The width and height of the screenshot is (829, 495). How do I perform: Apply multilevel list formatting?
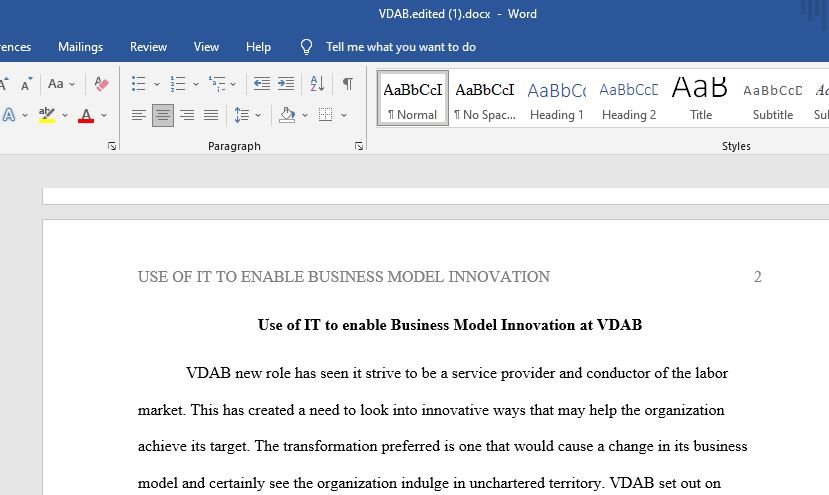coord(217,84)
